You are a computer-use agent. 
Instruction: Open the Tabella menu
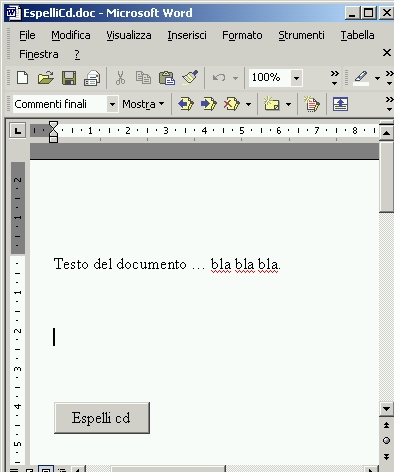(357, 35)
